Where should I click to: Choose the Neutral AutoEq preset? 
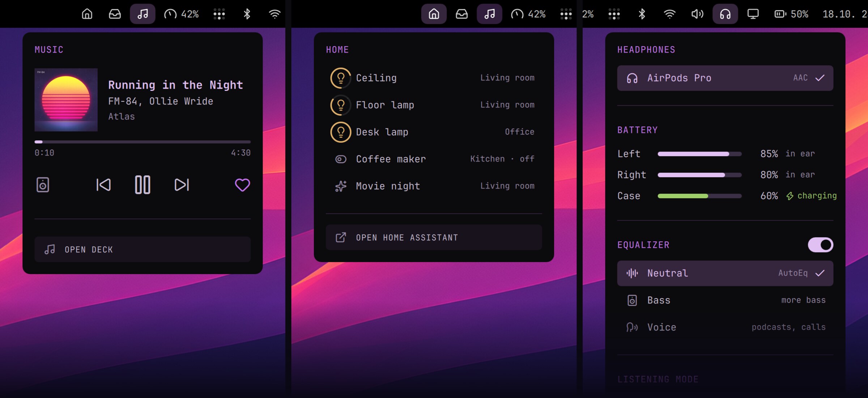coord(725,273)
